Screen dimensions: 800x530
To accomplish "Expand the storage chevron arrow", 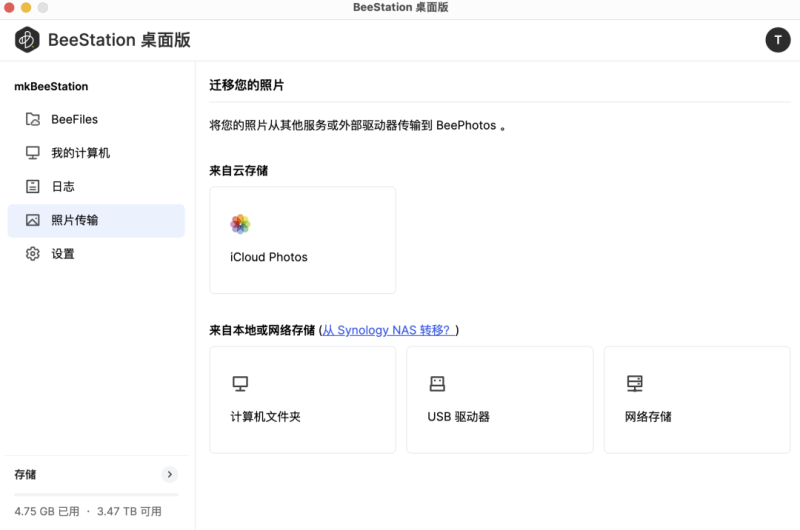I will click(169, 474).
